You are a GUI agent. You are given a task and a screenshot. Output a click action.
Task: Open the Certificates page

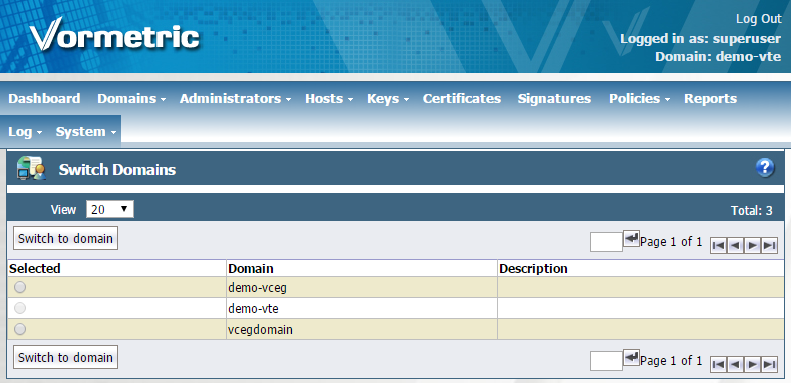[462, 98]
